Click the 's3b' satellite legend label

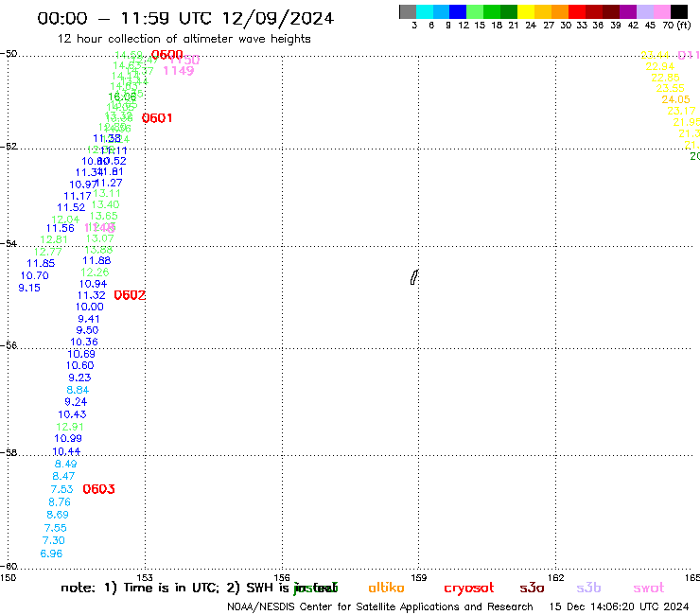(588, 588)
